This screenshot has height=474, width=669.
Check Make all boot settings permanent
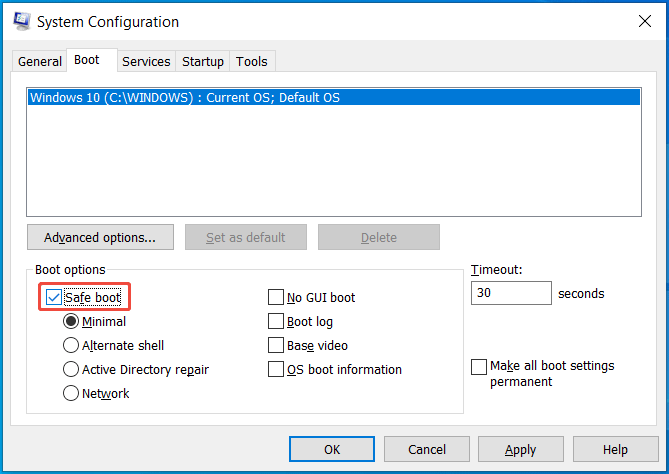(x=479, y=367)
